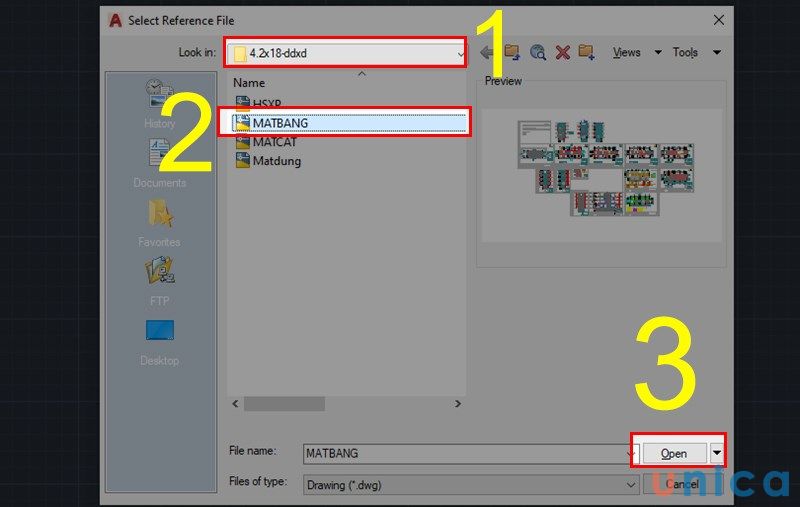Viewport: 800px width, 507px height.
Task: Select the HSXP drawing file
Action: click(258, 103)
